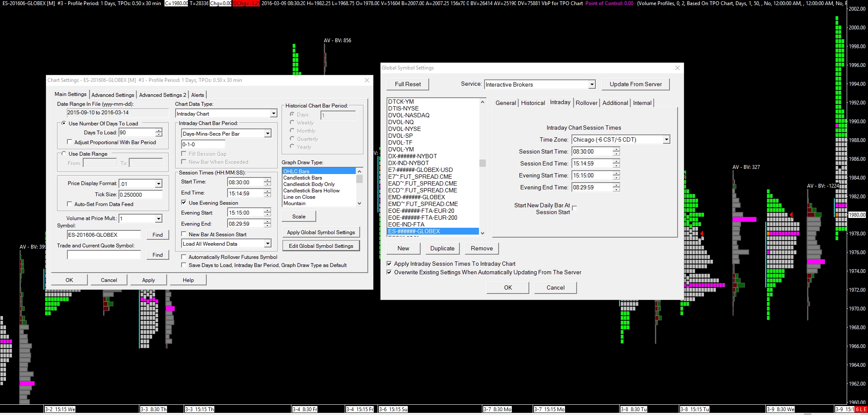Expand the Time Zone dropdown
Image resolution: width=868 pixels, height=415 pixels.
coord(666,139)
